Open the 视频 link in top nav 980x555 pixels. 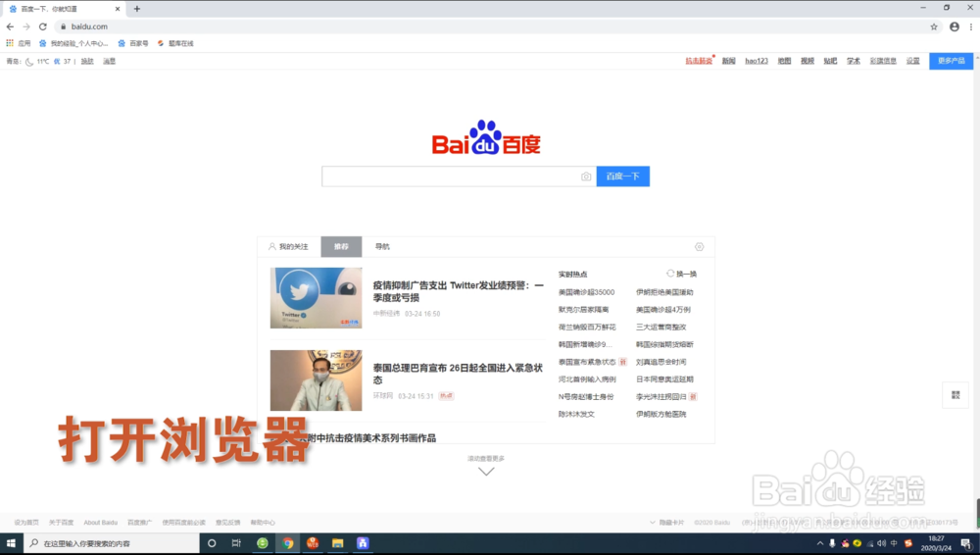click(808, 61)
